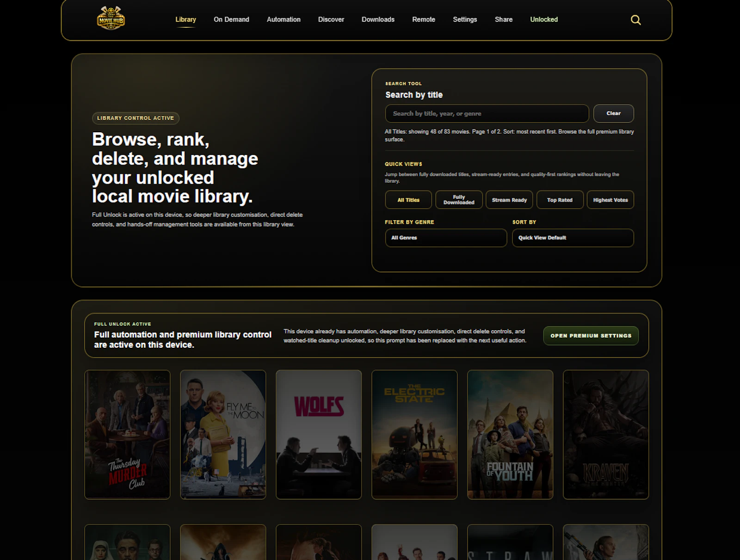Go to the Automation tab
The width and height of the screenshot is (740, 560).
click(284, 19)
